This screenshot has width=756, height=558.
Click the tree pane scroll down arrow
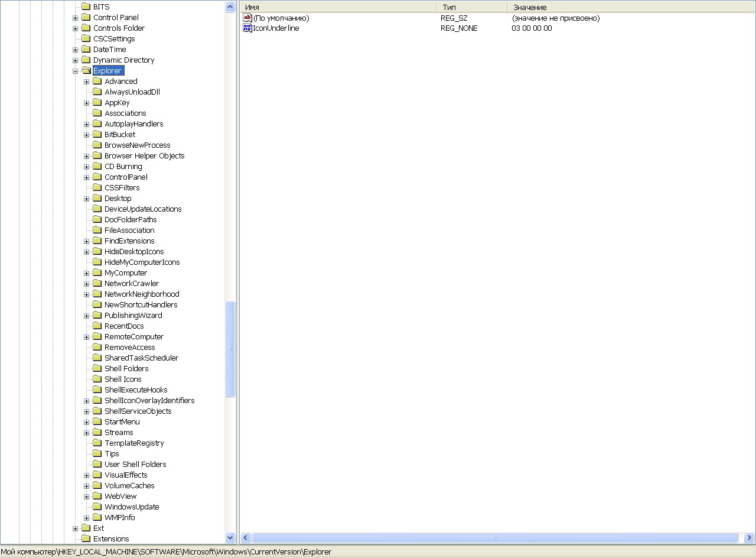230,538
